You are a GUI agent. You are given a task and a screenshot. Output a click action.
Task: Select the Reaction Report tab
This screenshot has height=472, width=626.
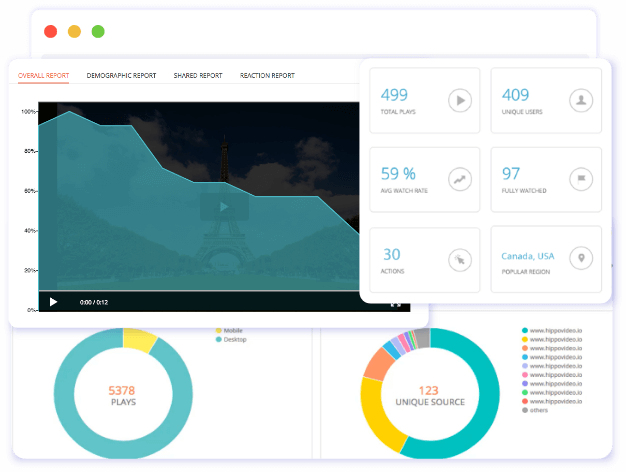click(x=267, y=75)
